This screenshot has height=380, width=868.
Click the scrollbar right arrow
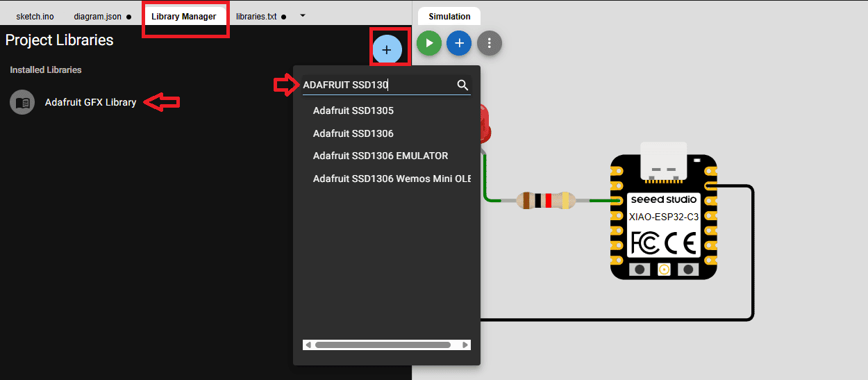point(466,345)
